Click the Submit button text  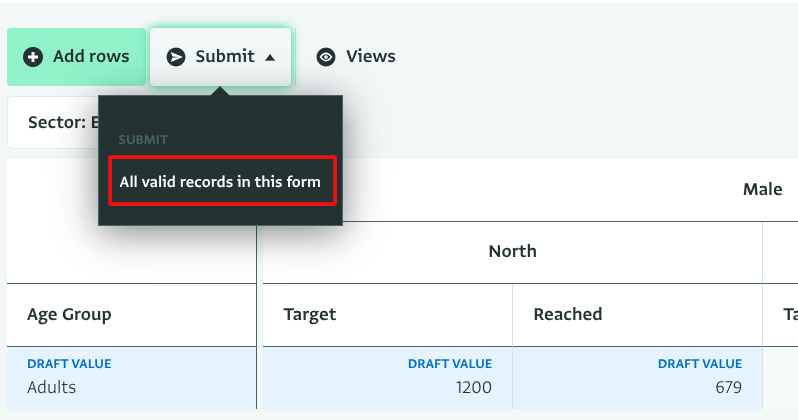pos(225,56)
